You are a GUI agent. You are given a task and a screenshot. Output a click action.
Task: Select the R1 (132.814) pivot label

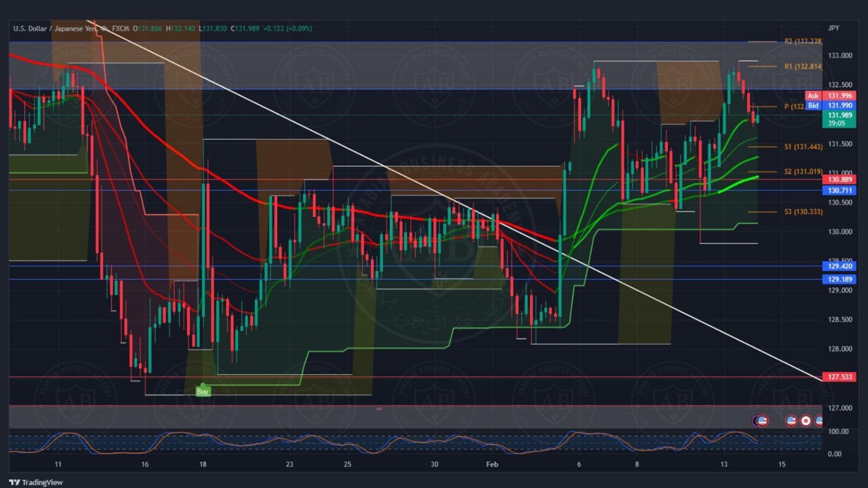click(803, 66)
